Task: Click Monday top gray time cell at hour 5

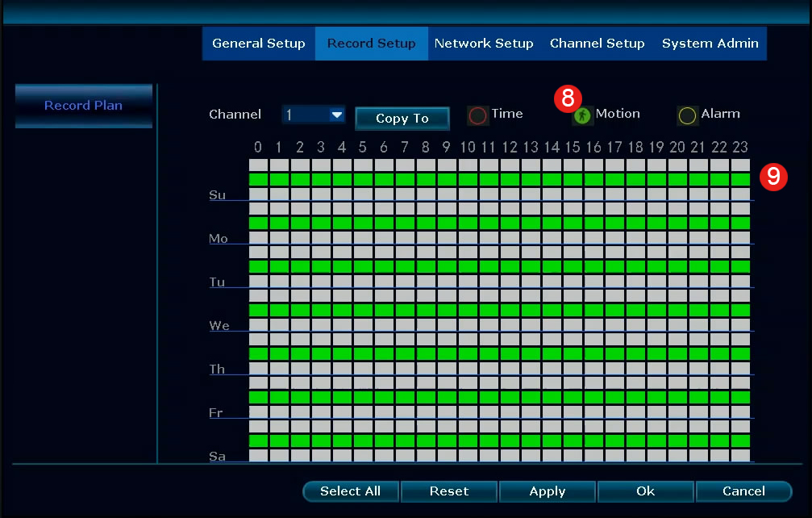Action: click(x=363, y=209)
